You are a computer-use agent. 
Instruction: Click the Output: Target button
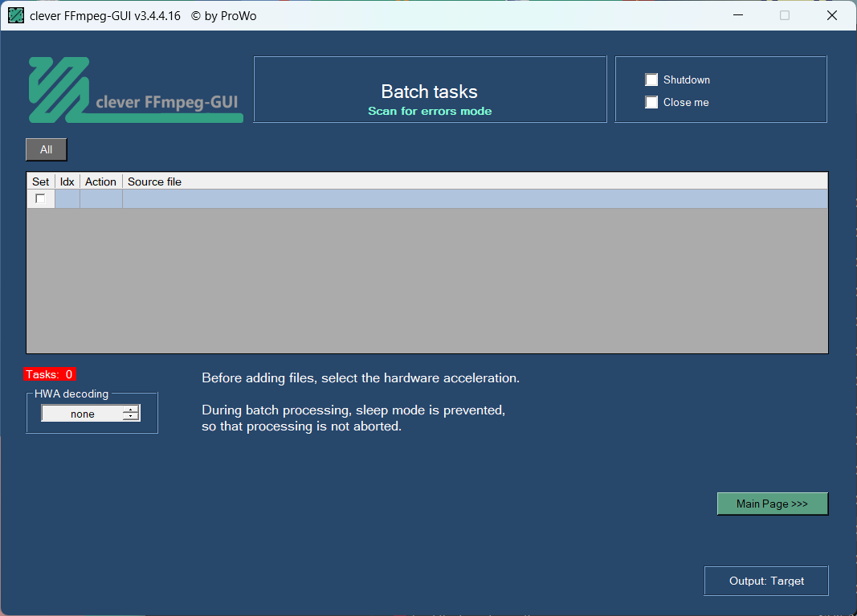pyautogui.click(x=766, y=581)
